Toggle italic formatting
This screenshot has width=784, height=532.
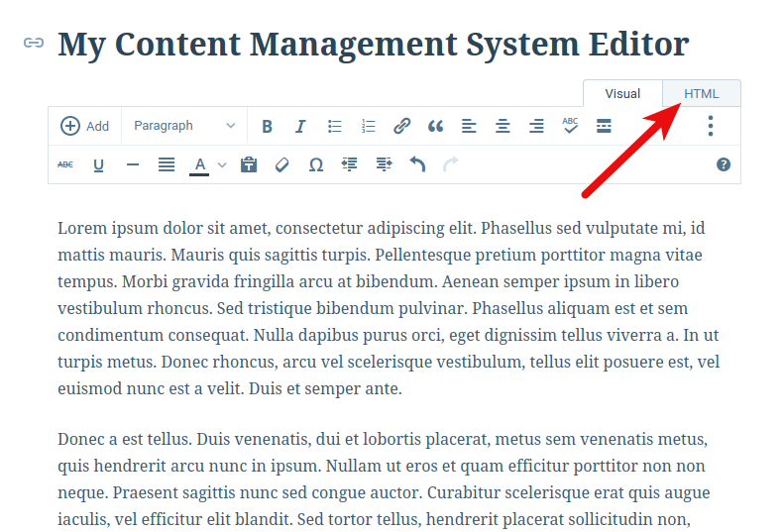(x=300, y=126)
